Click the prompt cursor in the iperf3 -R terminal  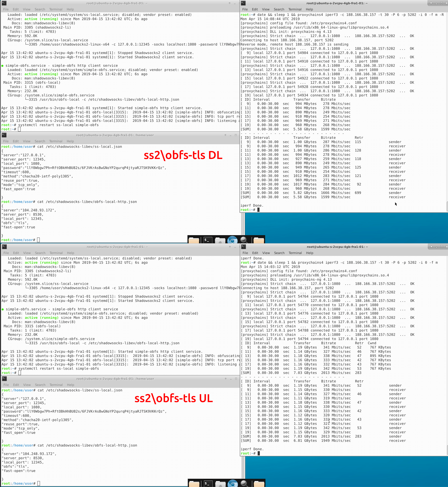point(259,210)
